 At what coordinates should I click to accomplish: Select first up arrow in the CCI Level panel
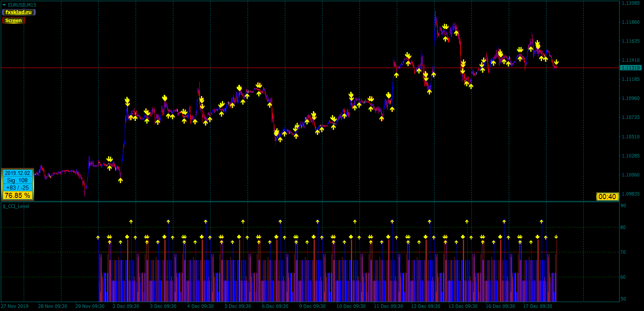[98, 237]
